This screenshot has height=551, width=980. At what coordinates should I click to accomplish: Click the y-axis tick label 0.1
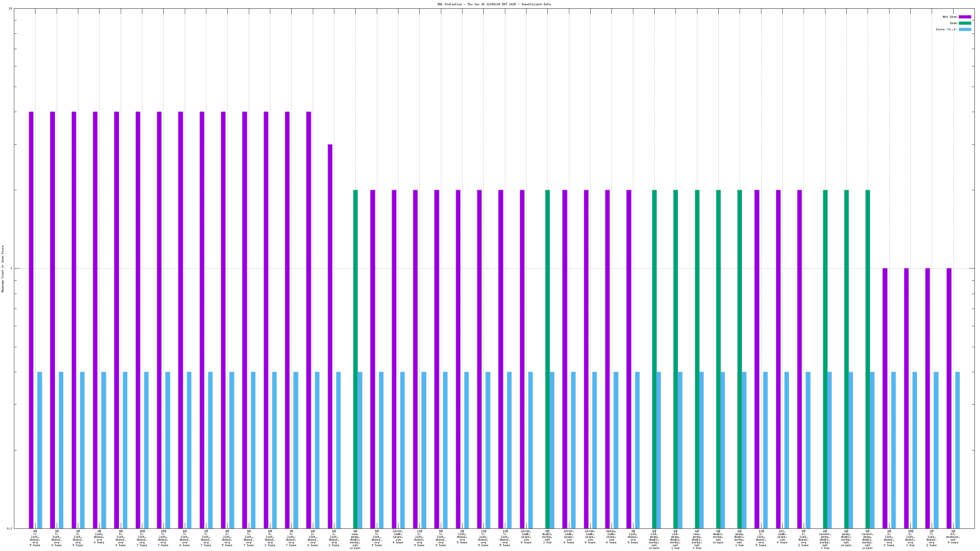pyautogui.click(x=9, y=528)
